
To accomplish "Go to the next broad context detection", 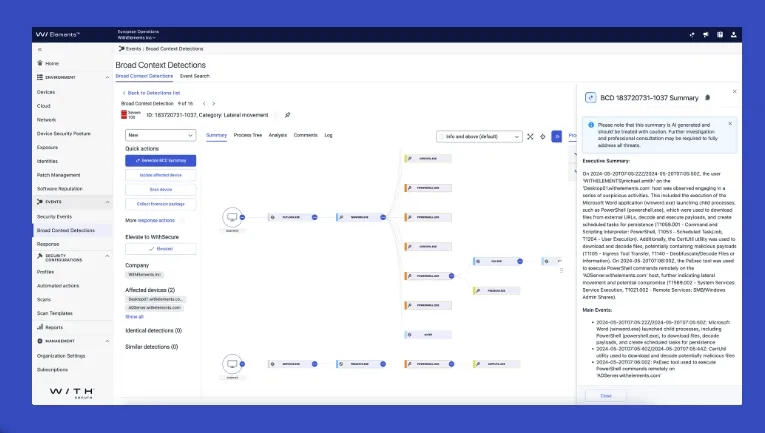I will coord(214,103).
